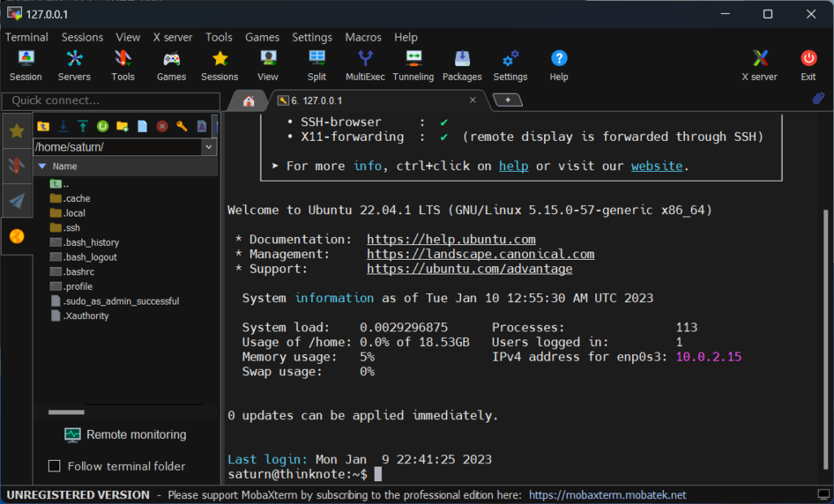834x504 pixels.
Task: Open the ubuntu.com/advantage link
Action: point(470,269)
